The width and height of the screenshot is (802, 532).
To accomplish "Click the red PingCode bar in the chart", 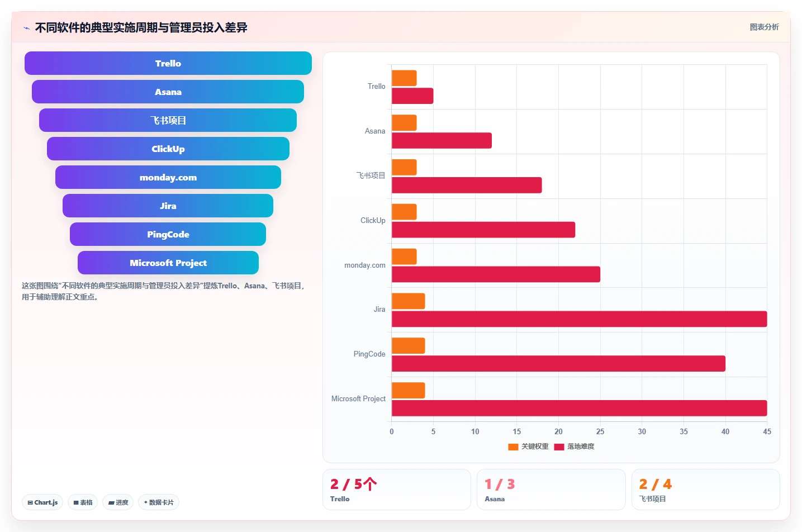I will pos(558,364).
